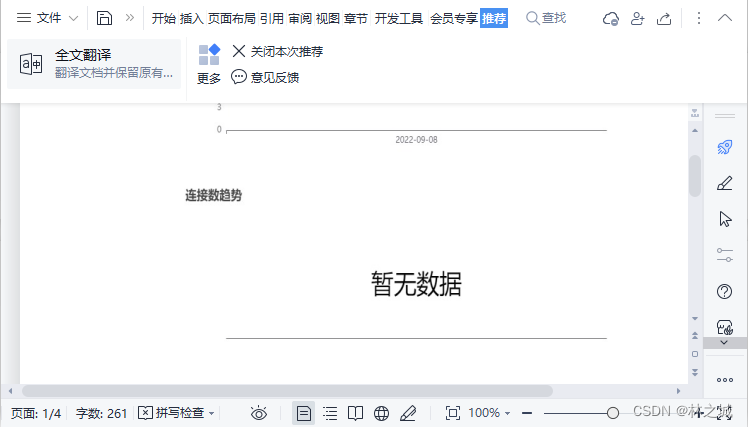Expand the 拼写检查 dropdown arrow
Viewport: 748px width, 427px height.
click(x=211, y=413)
